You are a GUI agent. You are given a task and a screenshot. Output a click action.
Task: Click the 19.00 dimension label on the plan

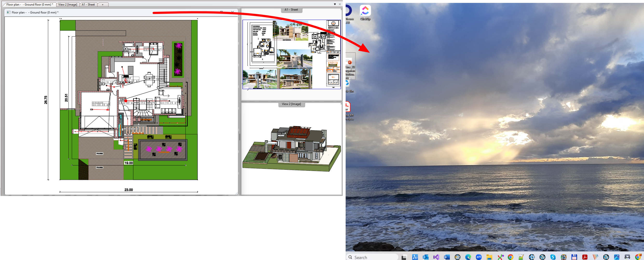coord(129,163)
